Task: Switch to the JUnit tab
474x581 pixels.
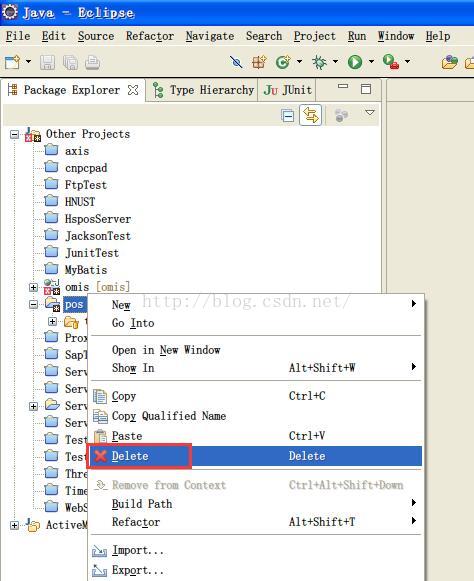Action: coord(288,90)
